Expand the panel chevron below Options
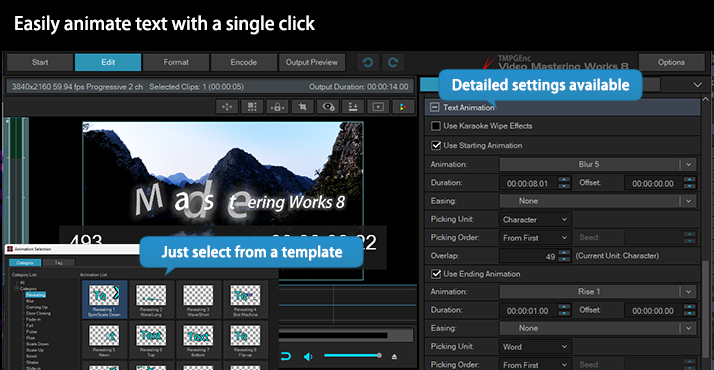This screenshot has width=714, height=370. [697, 85]
